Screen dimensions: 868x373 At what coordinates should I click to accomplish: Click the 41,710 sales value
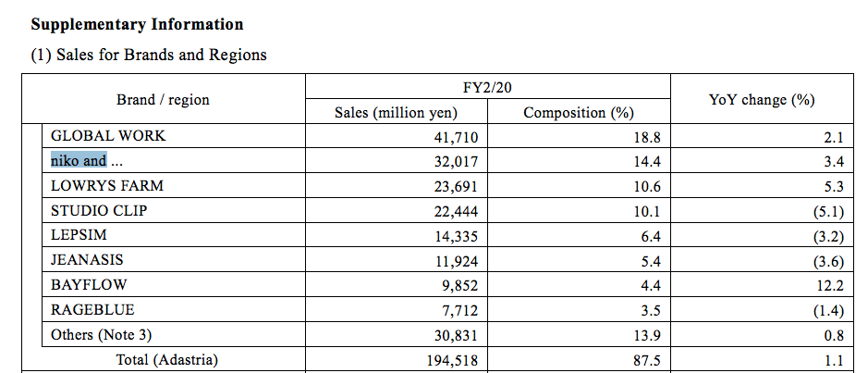[x=456, y=137]
